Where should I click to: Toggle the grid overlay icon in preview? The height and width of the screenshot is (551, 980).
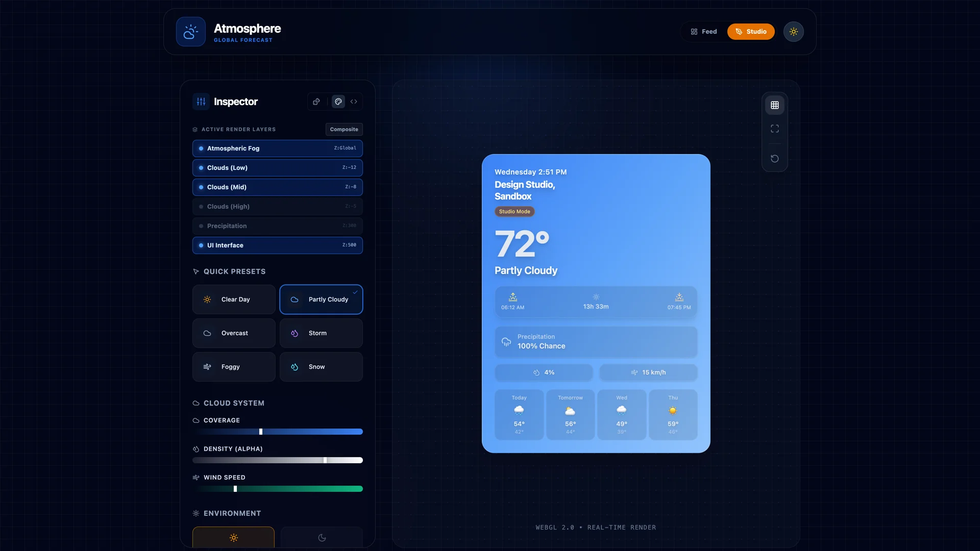pyautogui.click(x=774, y=105)
